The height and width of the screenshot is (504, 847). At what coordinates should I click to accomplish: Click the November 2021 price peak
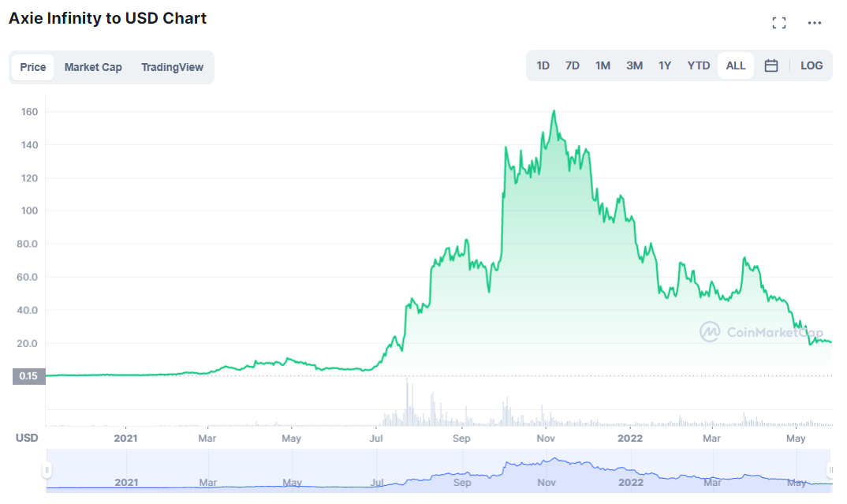point(554,111)
